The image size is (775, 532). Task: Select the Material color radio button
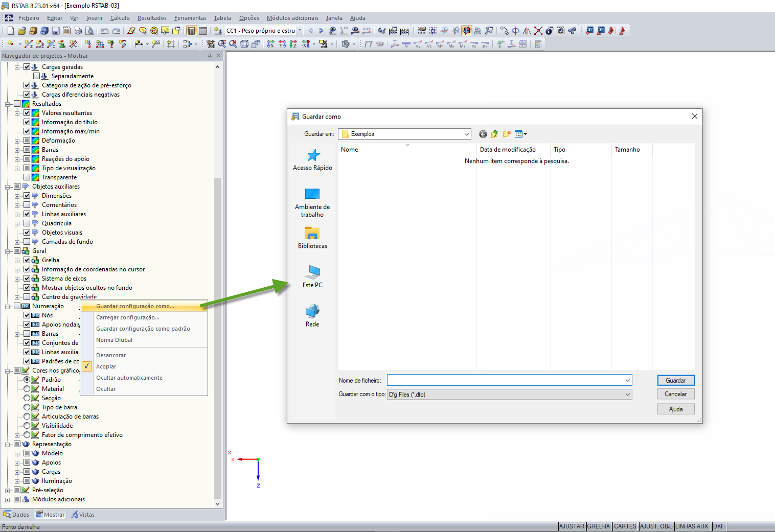point(27,389)
